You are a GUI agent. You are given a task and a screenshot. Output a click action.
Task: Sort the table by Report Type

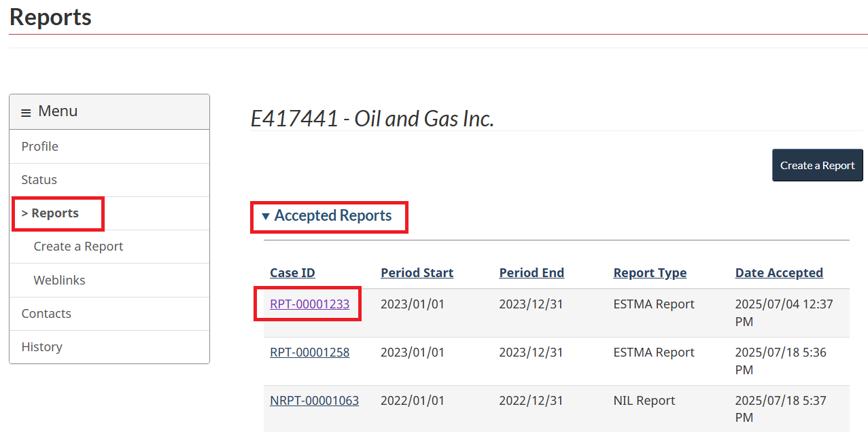(x=650, y=272)
